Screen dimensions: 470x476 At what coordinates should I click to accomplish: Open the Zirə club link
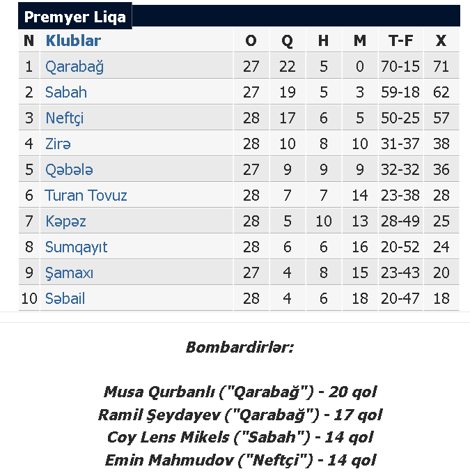(x=58, y=144)
